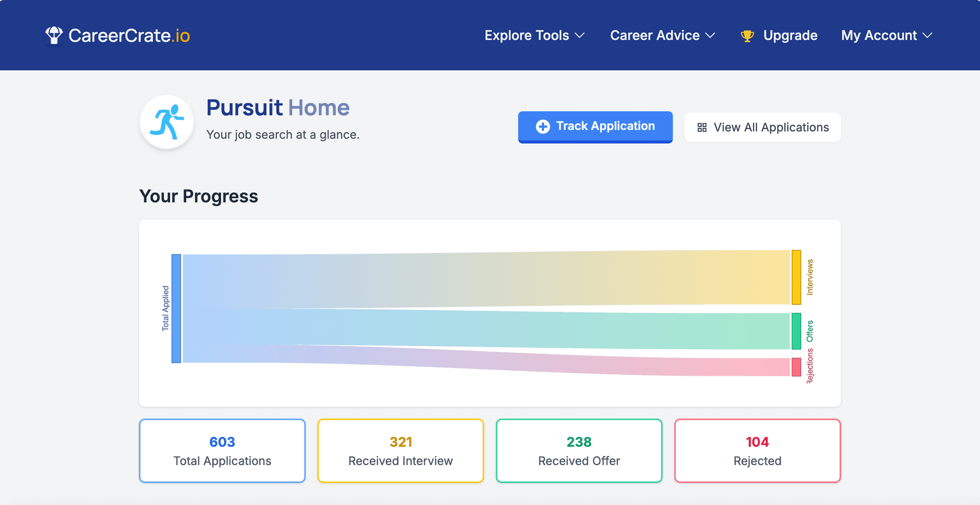Image resolution: width=980 pixels, height=505 pixels.
Task: Click the grid icon in View All Applications
Action: tap(702, 127)
